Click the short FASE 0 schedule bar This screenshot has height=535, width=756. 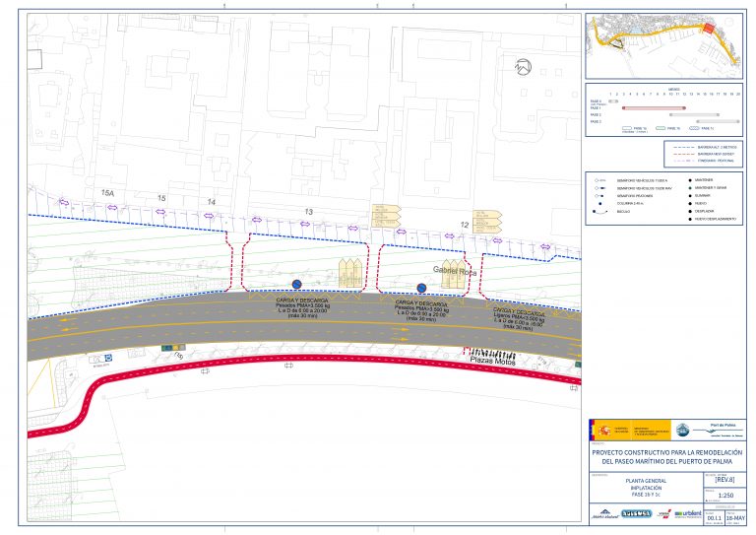(613, 101)
